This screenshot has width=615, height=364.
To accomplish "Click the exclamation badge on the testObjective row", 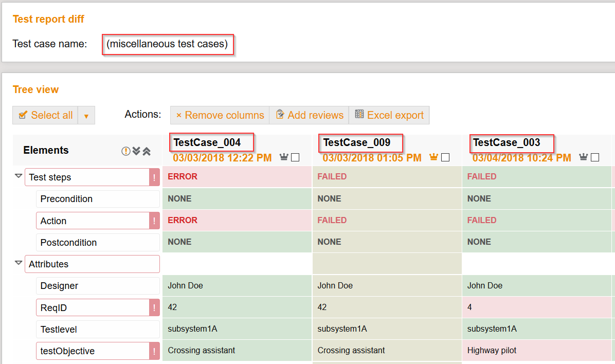I will (154, 351).
